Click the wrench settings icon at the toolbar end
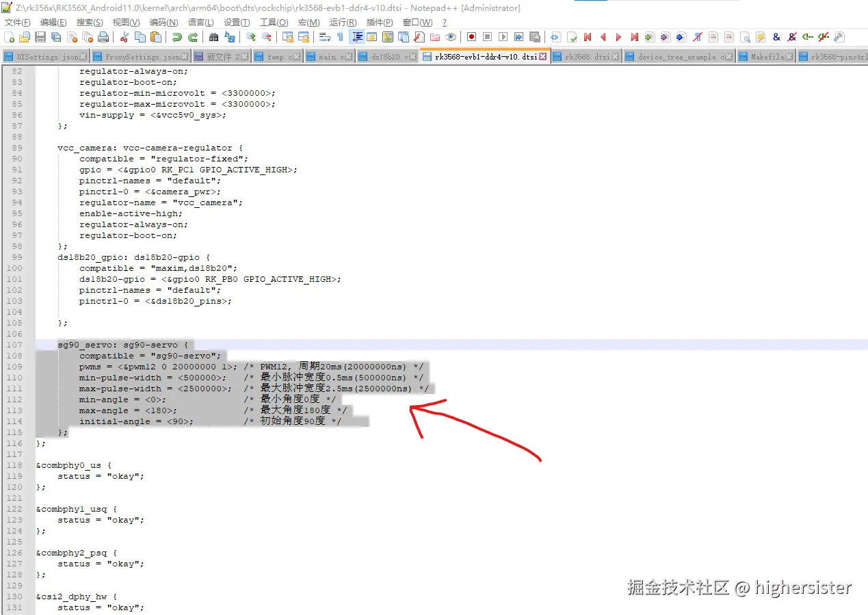868x615 pixels. click(x=839, y=37)
